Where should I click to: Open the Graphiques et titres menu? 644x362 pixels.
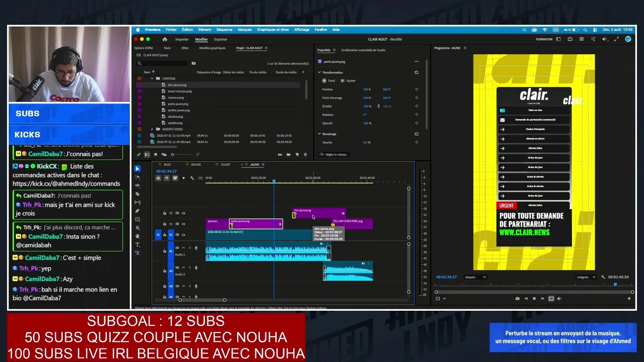tap(273, 30)
